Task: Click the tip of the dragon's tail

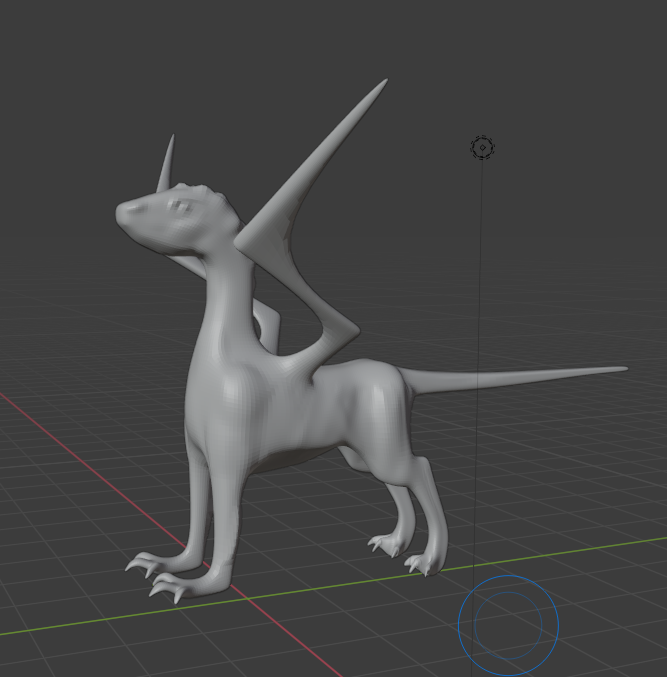Action: point(622,369)
